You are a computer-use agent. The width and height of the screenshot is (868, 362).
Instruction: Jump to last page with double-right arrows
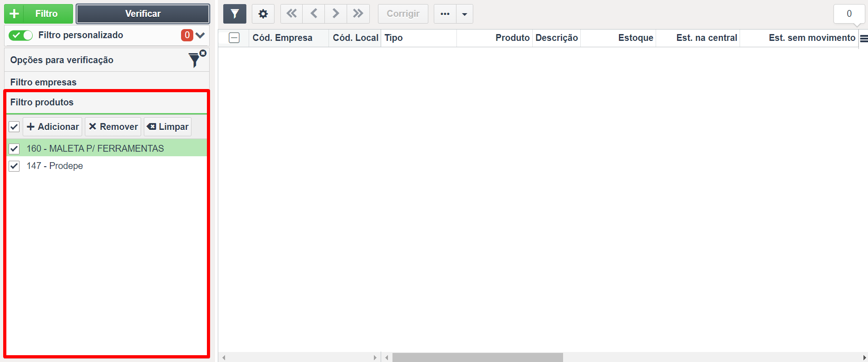358,14
